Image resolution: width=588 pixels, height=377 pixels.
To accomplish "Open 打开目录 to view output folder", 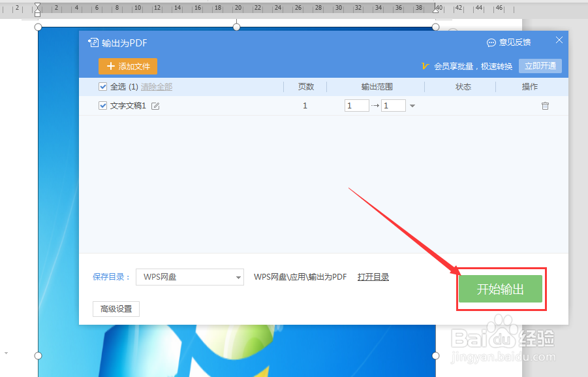I will click(x=373, y=277).
